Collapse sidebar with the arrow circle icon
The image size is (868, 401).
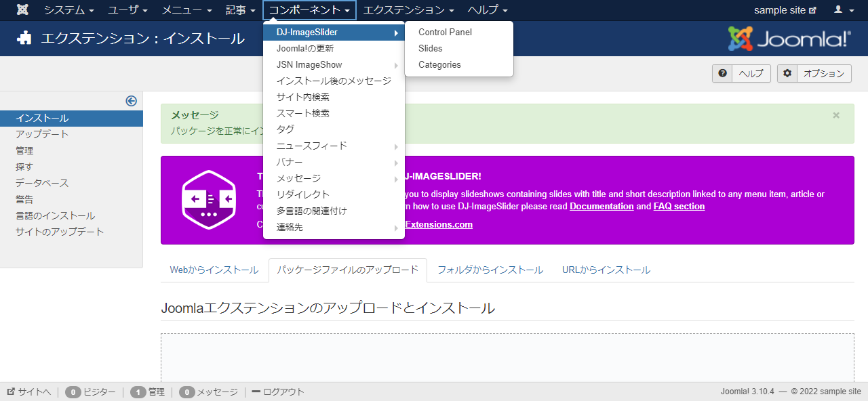coord(132,101)
